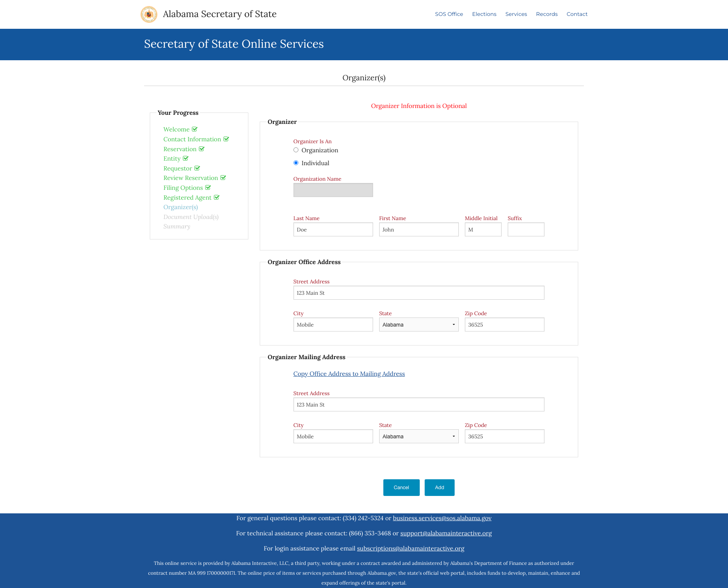
Task: Click Copy Office Address to Mailing Address
Action: [x=349, y=374]
